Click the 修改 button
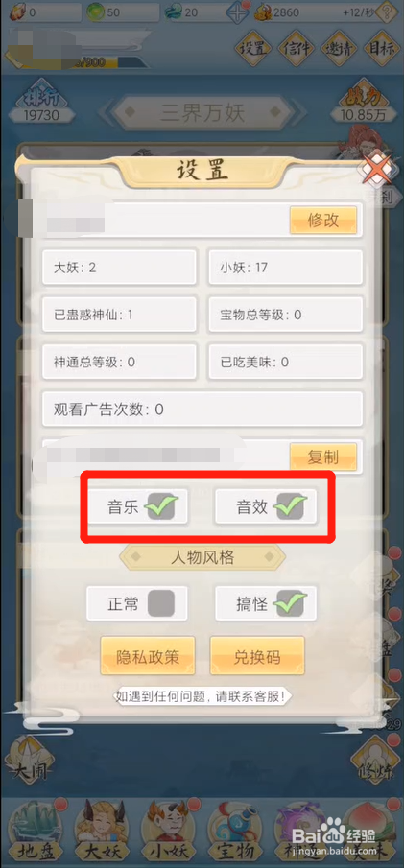This screenshot has width=404, height=868. (323, 221)
